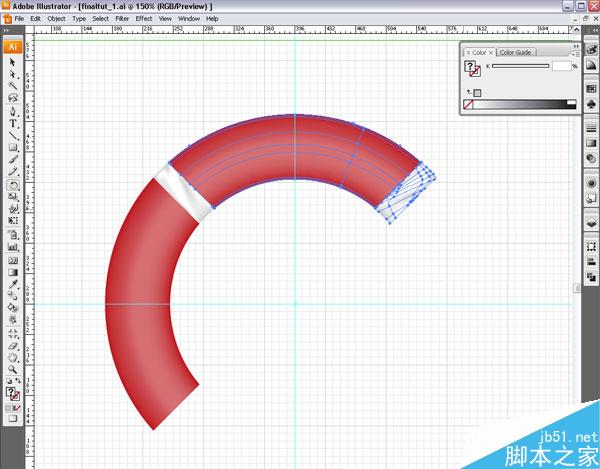Screen dimensions: 600x469
Task: Open the Color panel dock icon
Action: pos(591,49)
